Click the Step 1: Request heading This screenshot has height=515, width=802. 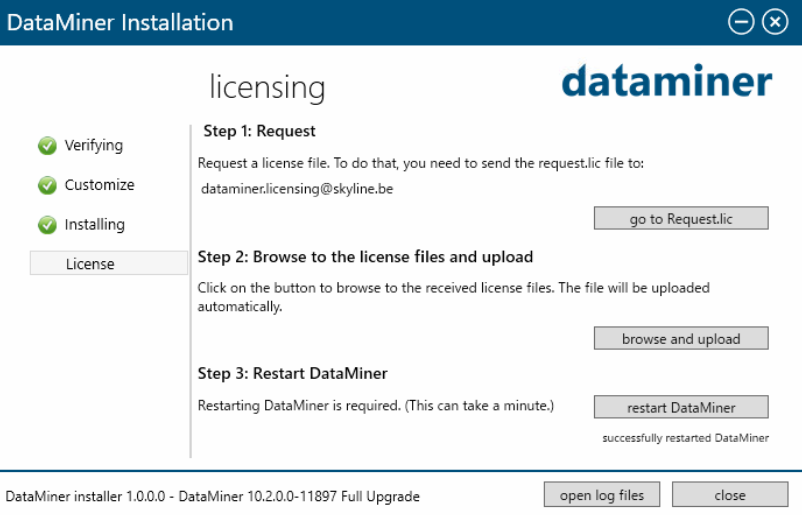(x=259, y=131)
